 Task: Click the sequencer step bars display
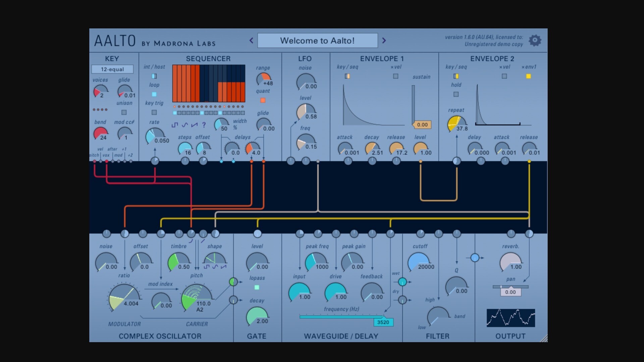(x=209, y=83)
